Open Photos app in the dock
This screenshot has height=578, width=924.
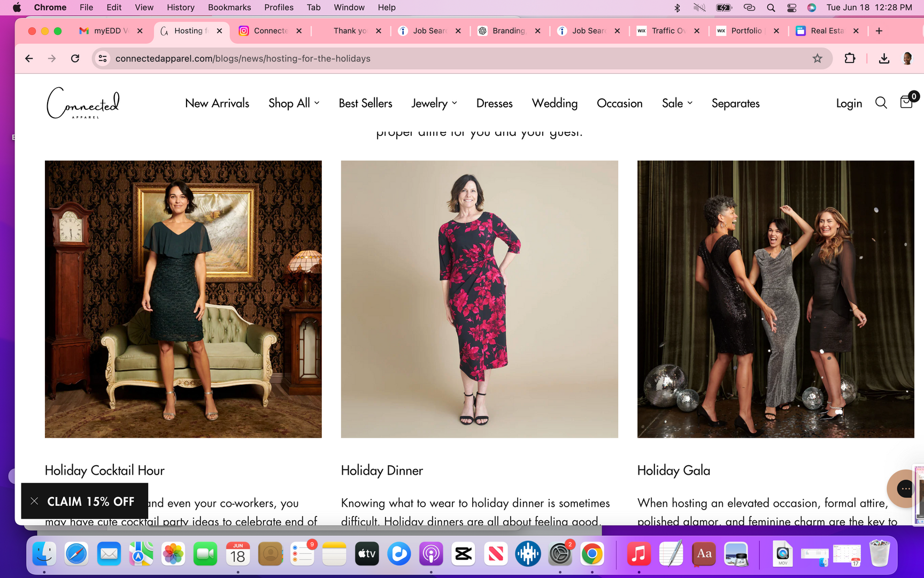click(x=173, y=554)
